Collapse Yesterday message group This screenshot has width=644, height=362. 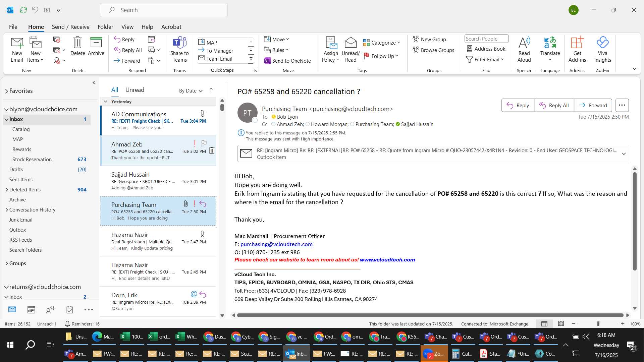105,102
